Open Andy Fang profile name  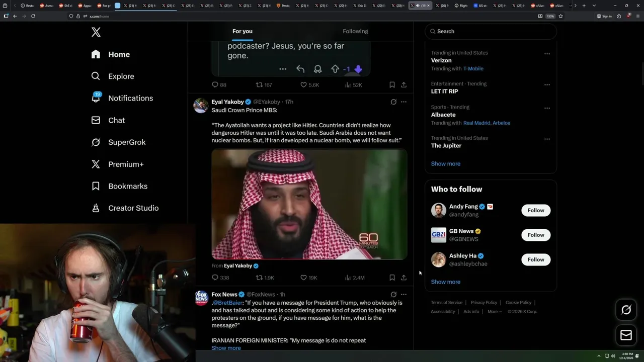[x=463, y=207]
